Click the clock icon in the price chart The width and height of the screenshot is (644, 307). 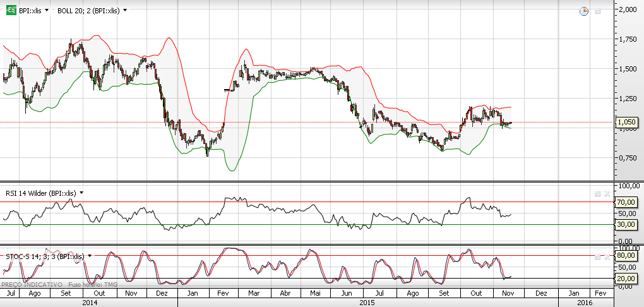(x=584, y=11)
